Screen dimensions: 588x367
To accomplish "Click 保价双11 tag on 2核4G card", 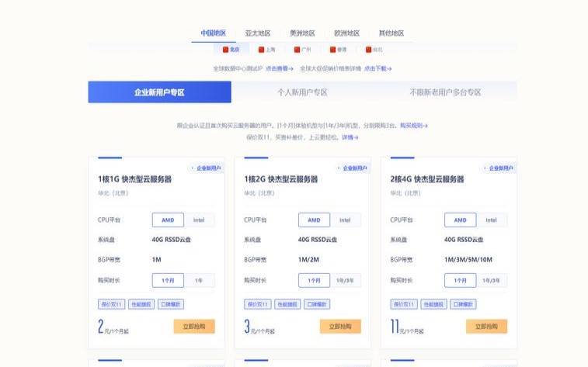I will (404, 304).
